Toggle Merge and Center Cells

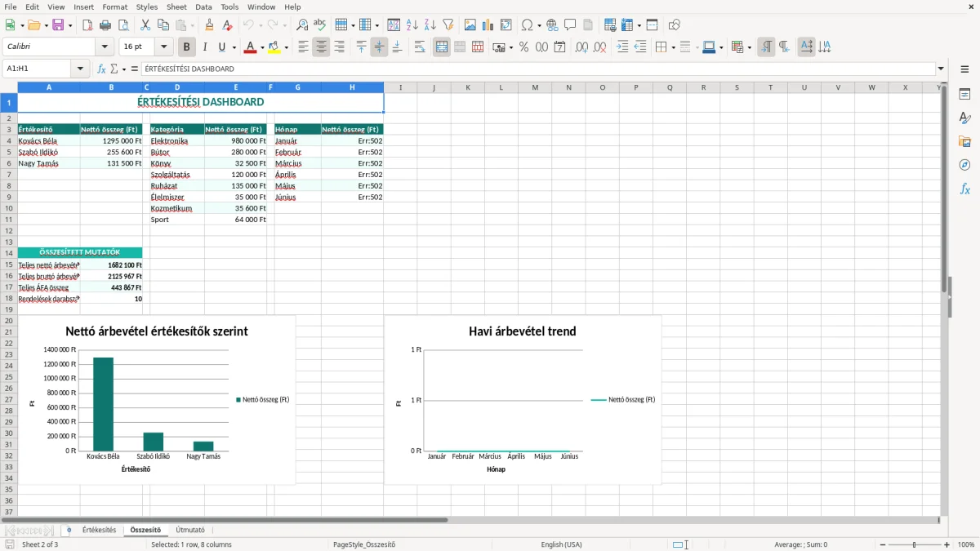click(442, 47)
